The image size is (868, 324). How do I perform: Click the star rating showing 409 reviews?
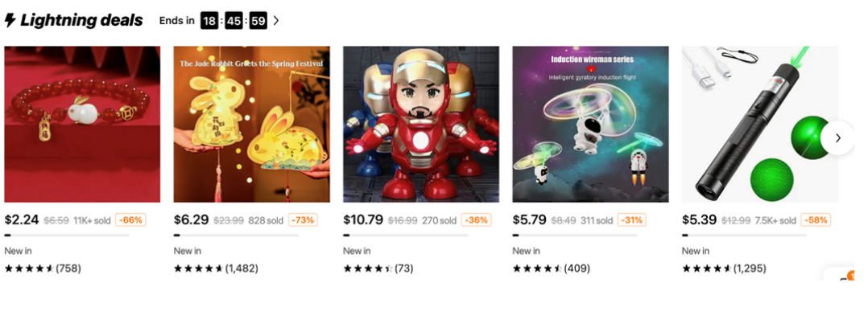(552, 269)
